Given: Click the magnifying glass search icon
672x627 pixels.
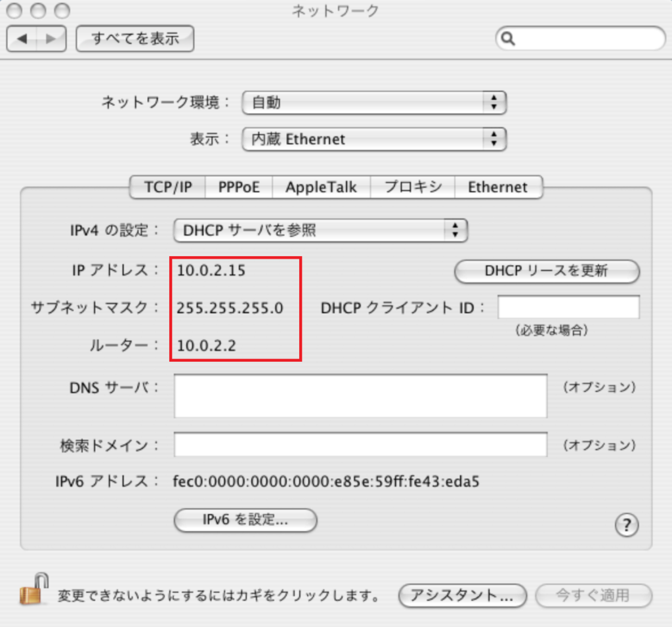Looking at the screenshot, I should click(508, 39).
